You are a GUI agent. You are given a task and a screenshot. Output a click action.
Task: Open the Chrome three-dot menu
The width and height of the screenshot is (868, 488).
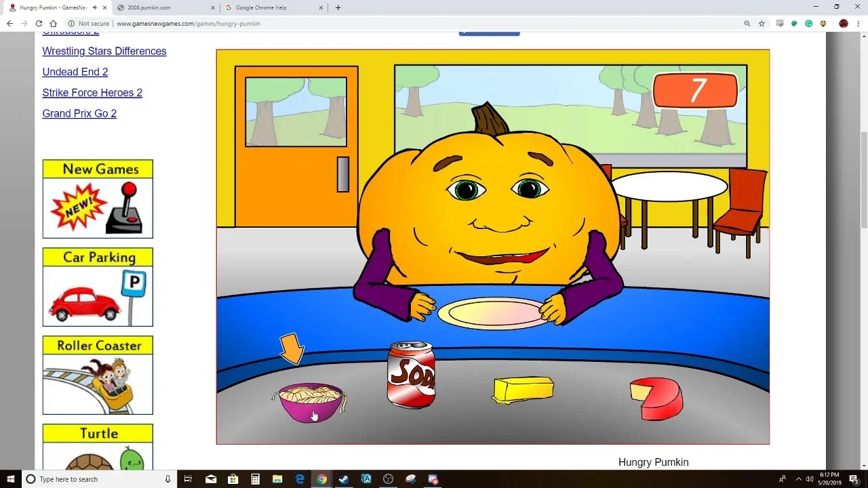point(858,24)
